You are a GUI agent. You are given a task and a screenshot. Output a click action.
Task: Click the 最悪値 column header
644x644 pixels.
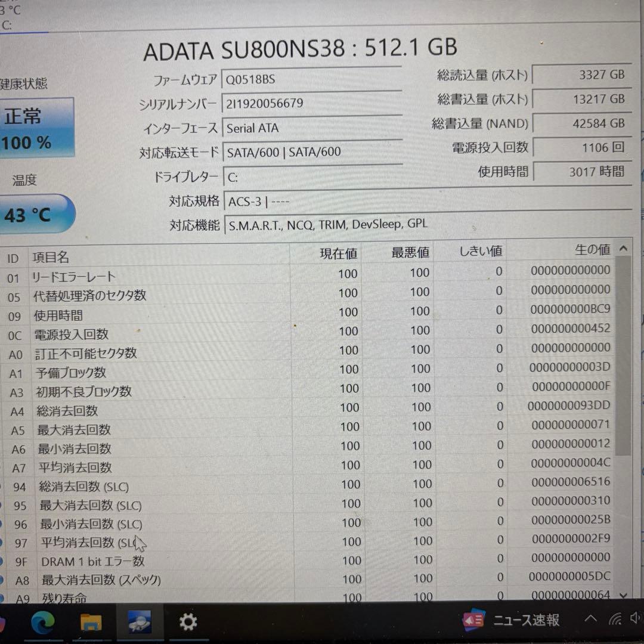click(x=397, y=252)
